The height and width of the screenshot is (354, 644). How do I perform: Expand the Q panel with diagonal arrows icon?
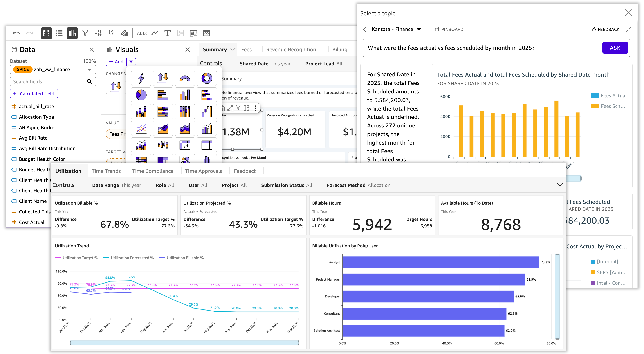628,29
